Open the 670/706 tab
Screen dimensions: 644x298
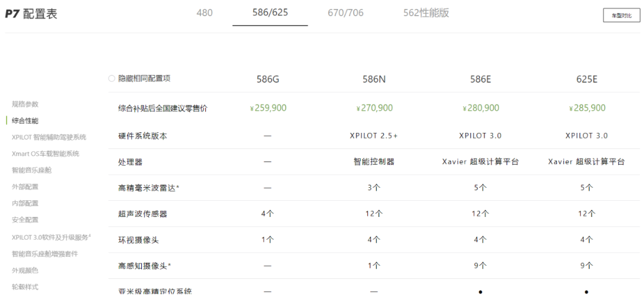(345, 13)
